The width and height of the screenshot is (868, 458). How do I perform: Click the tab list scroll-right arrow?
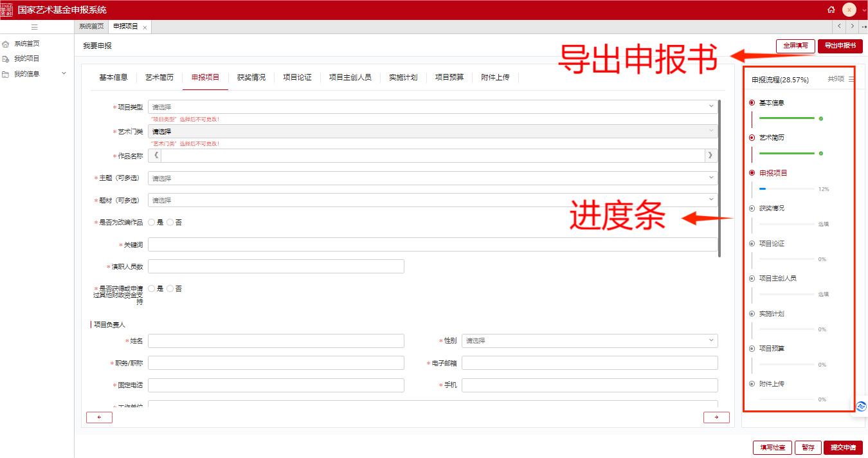coord(853,26)
